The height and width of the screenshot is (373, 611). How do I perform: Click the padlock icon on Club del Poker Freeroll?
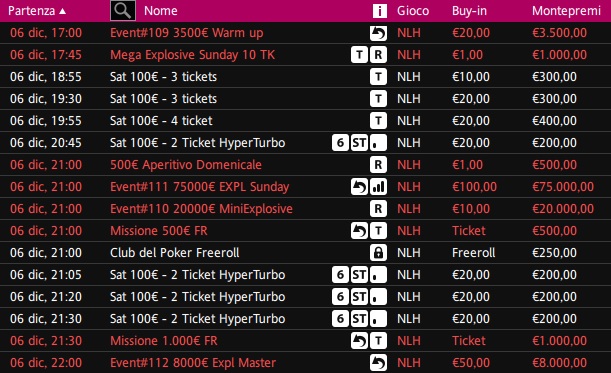click(x=378, y=253)
